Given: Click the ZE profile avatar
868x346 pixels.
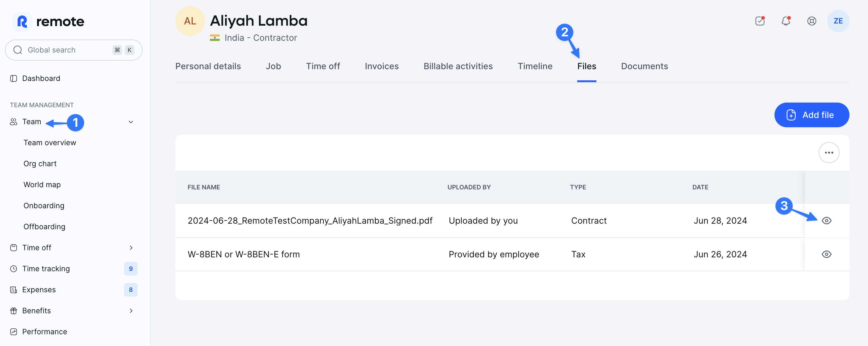Looking at the screenshot, I should [x=838, y=21].
